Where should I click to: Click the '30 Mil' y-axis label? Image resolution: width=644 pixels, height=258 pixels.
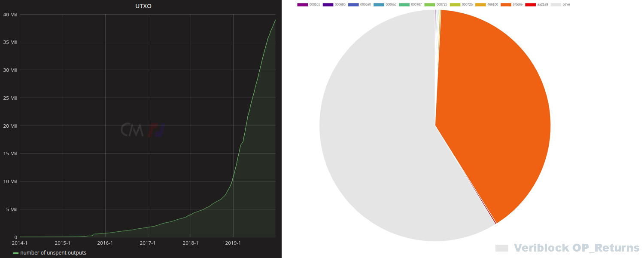(9, 70)
